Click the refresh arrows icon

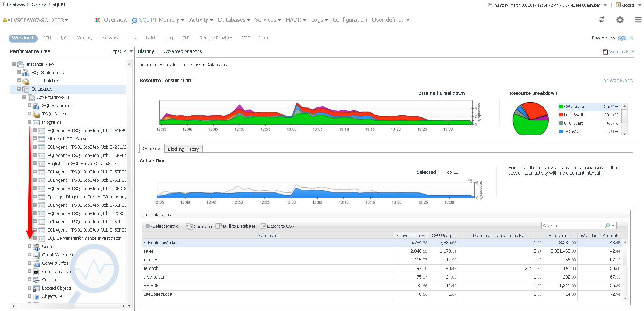[x=602, y=20]
